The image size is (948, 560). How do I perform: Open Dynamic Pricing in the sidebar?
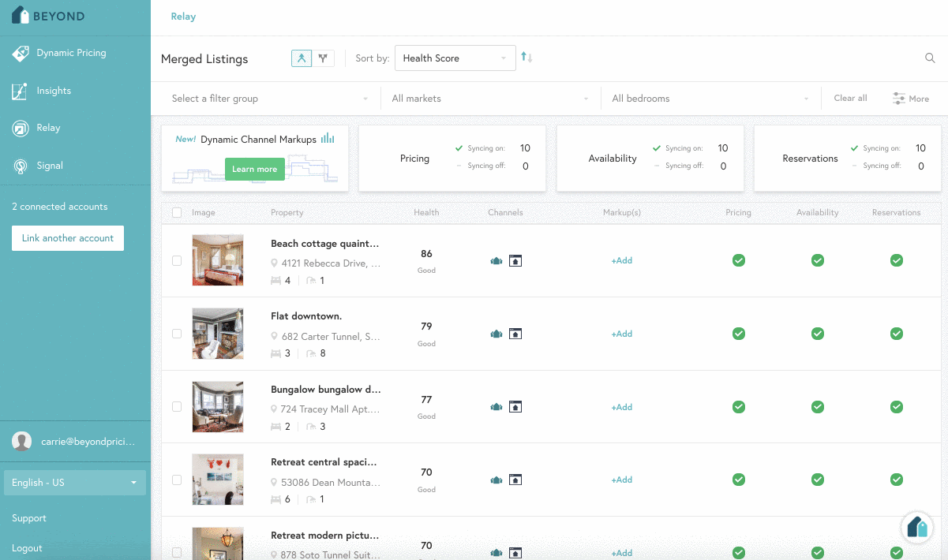tap(70, 53)
